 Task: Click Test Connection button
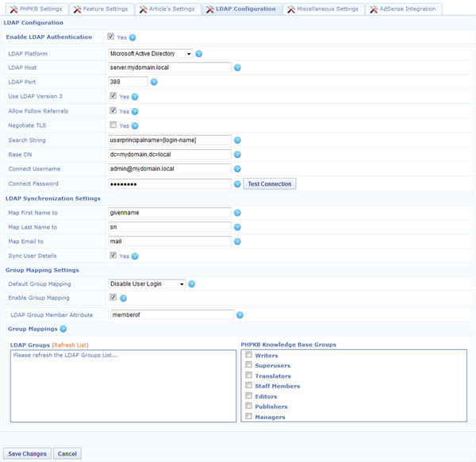click(270, 184)
